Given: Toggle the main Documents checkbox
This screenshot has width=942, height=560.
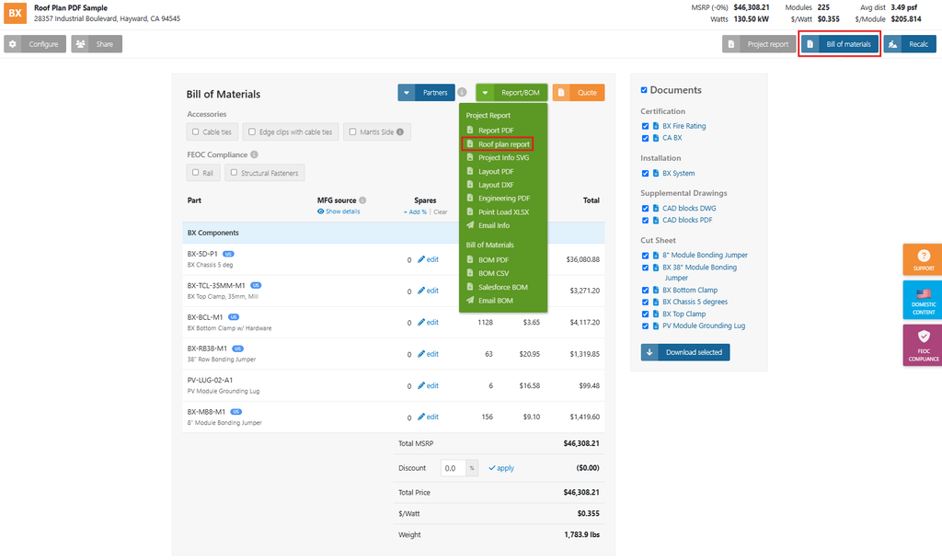Looking at the screenshot, I should pos(644,90).
